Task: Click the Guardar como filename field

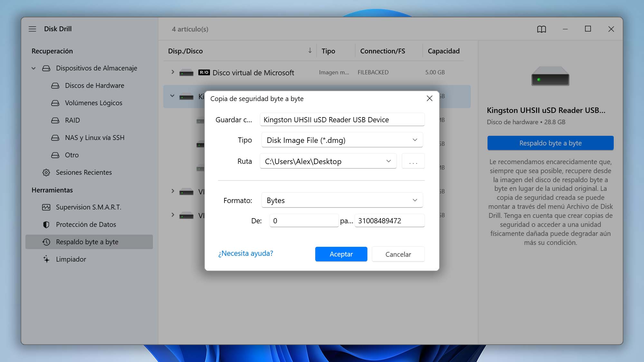Action: (342, 120)
